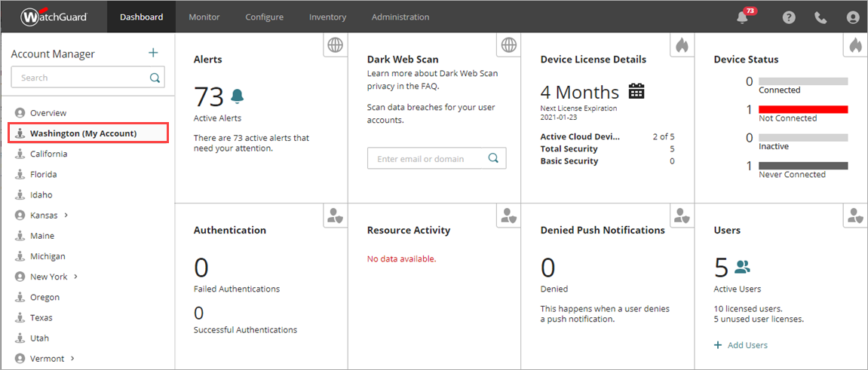Viewport: 868px width, 370px height.
Task: Click the Overview account icon
Action: click(x=20, y=113)
